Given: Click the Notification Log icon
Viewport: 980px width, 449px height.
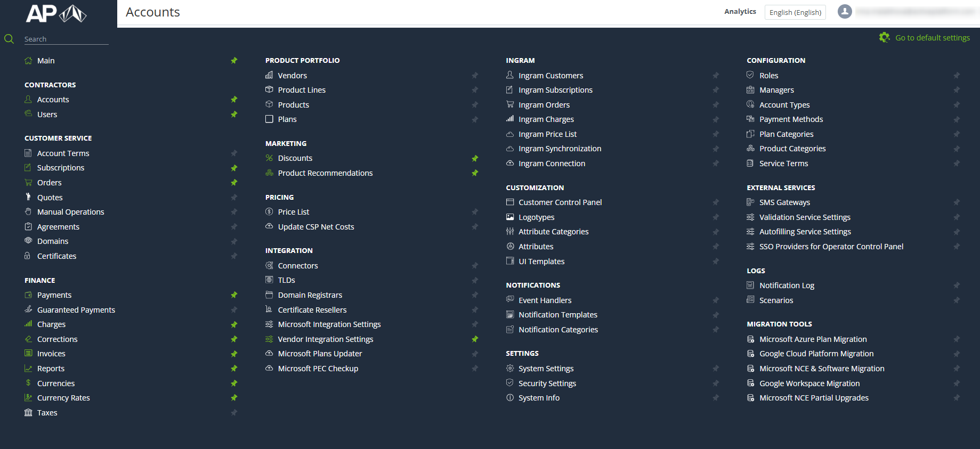Looking at the screenshot, I should tap(750, 285).
